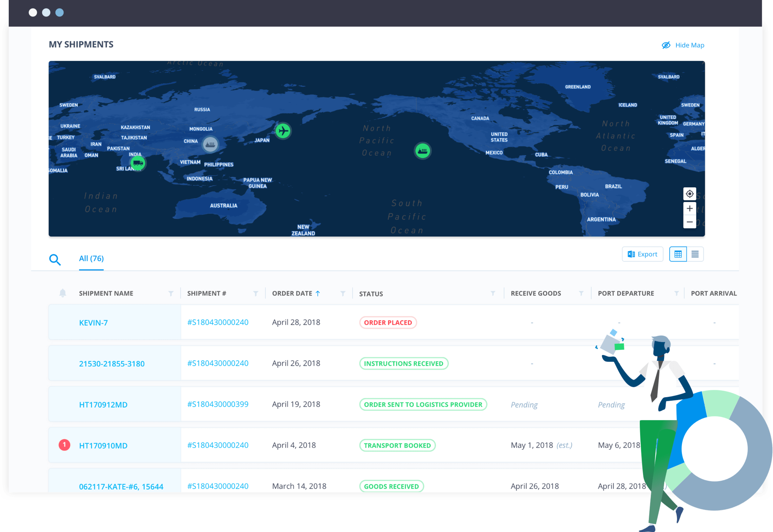The height and width of the screenshot is (532, 773).
Task: Click the airplane shipment marker on the map
Action: (283, 131)
